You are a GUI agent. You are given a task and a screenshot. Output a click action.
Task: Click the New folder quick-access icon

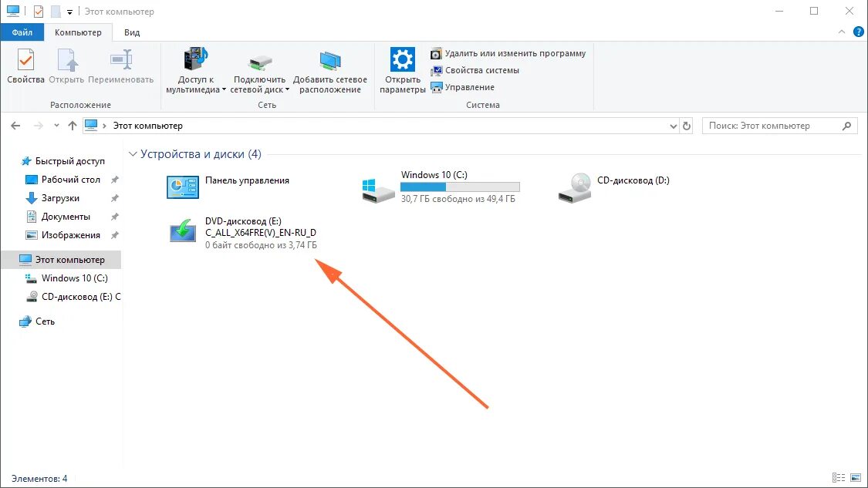click(56, 11)
